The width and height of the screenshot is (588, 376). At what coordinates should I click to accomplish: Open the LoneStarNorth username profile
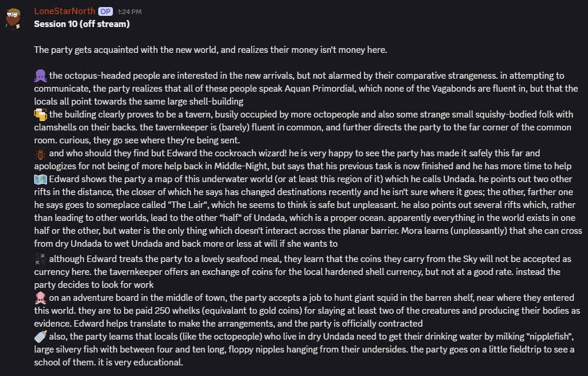[64, 11]
